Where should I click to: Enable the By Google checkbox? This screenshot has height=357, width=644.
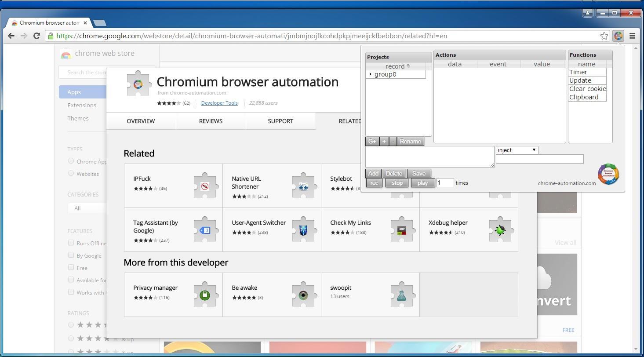pos(71,255)
